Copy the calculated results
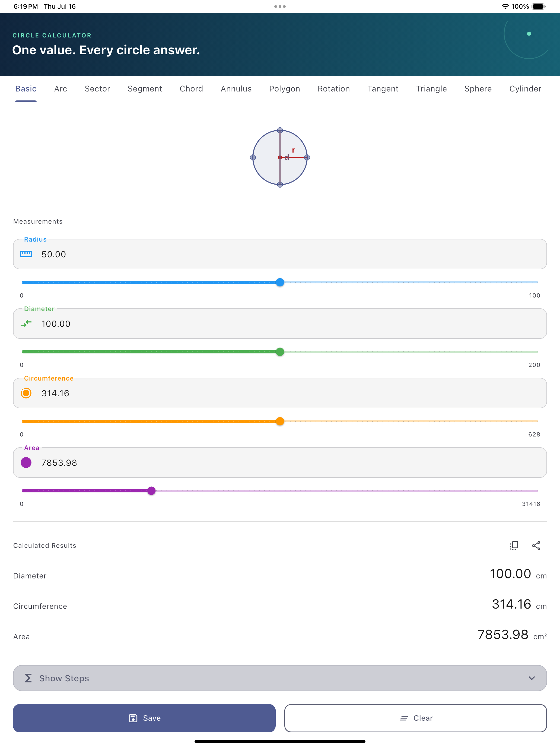This screenshot has width=560, height=747. [514, 545]
